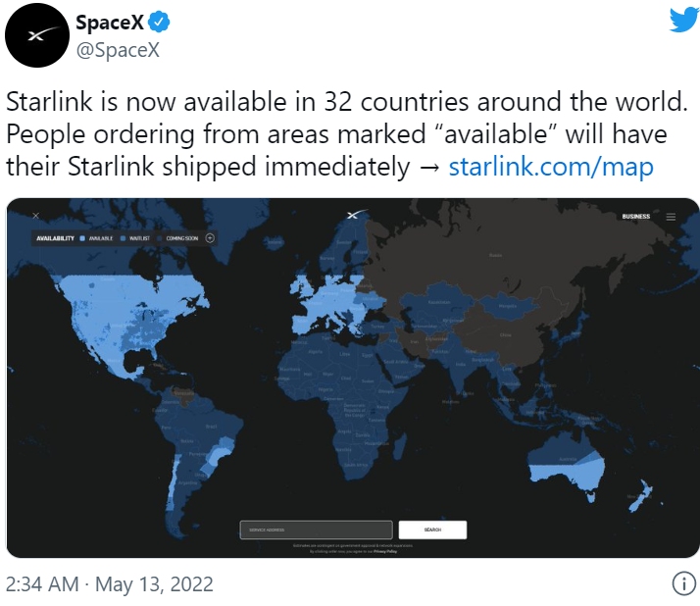The width and height of the screenshot is (700, 606).
Task: Click the blue verified checkmark badge
Action: point(159,22)
